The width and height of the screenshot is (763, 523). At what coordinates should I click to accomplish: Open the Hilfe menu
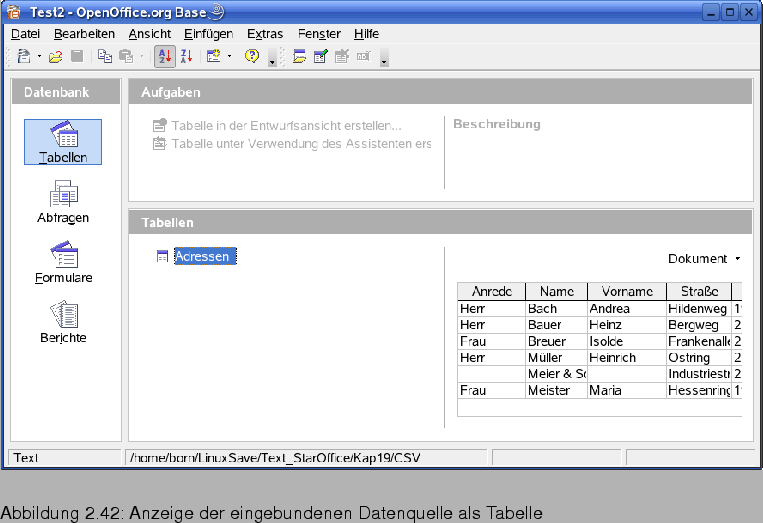366,34
